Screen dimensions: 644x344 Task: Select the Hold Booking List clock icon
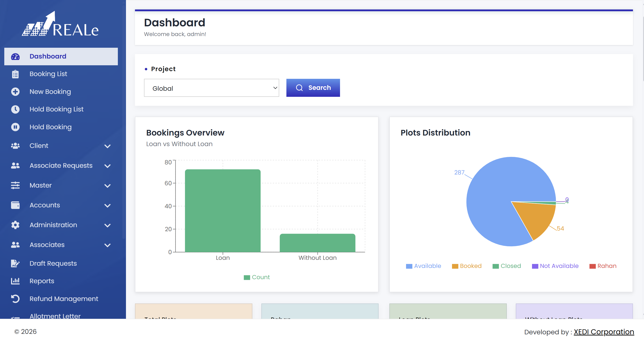[15, 109]
